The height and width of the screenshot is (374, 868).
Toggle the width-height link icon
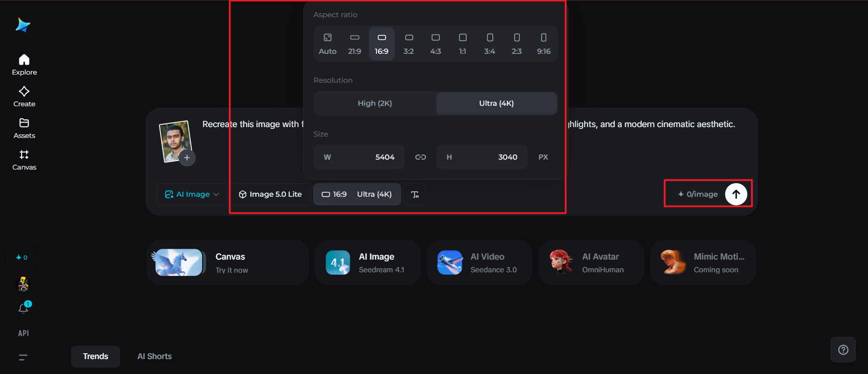(x=420, y=157)
